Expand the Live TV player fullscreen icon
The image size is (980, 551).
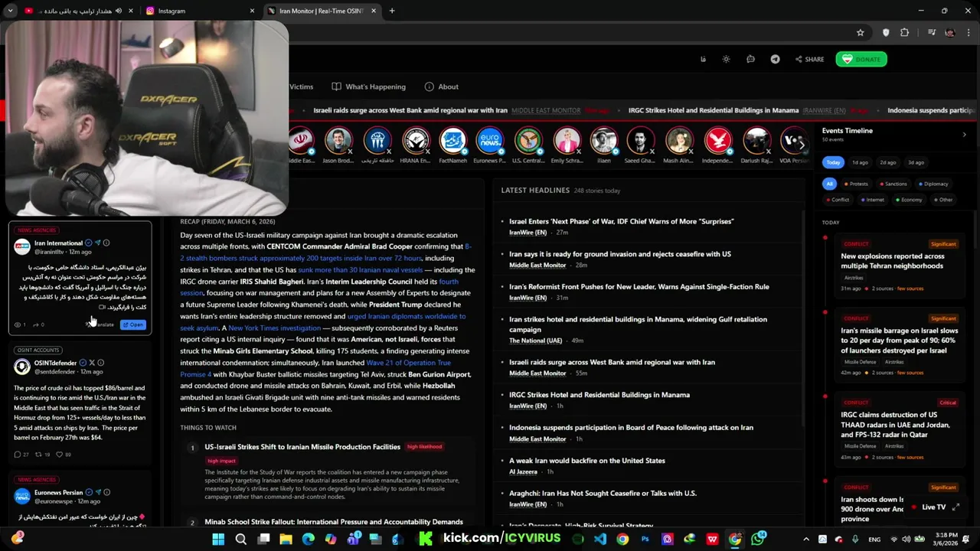pyautogui.click(x=955, y=507)
